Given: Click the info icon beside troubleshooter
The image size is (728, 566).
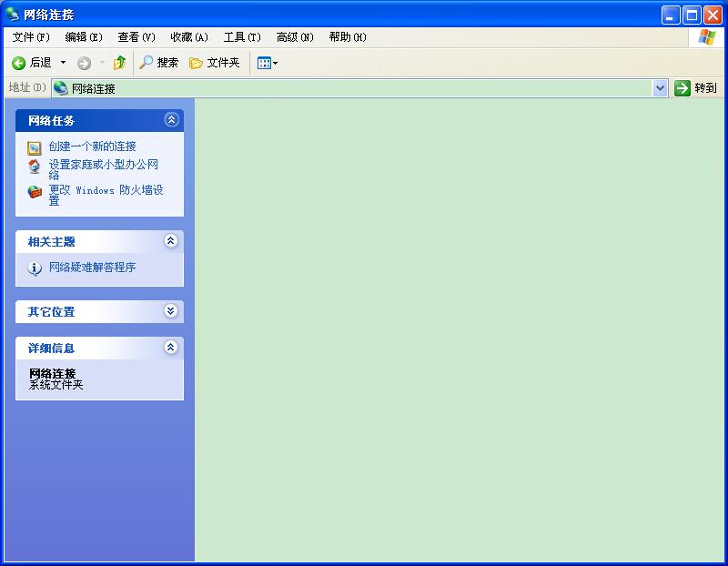Looking at the screenshot, I should (35, 268).
